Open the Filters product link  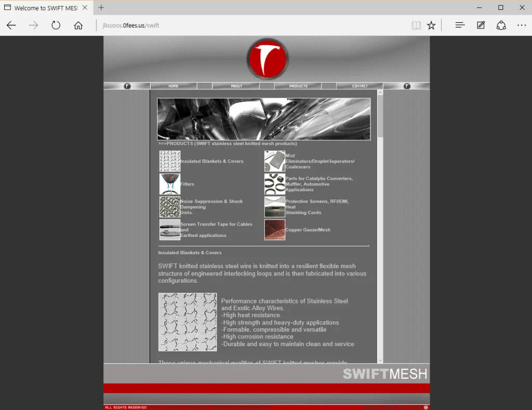pyautogui.click(x=187, y=184)
